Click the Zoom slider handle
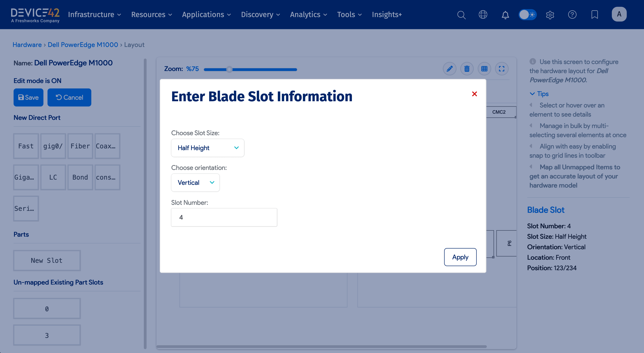The height and width of the screenshot is (353, 644). (229, 69)
